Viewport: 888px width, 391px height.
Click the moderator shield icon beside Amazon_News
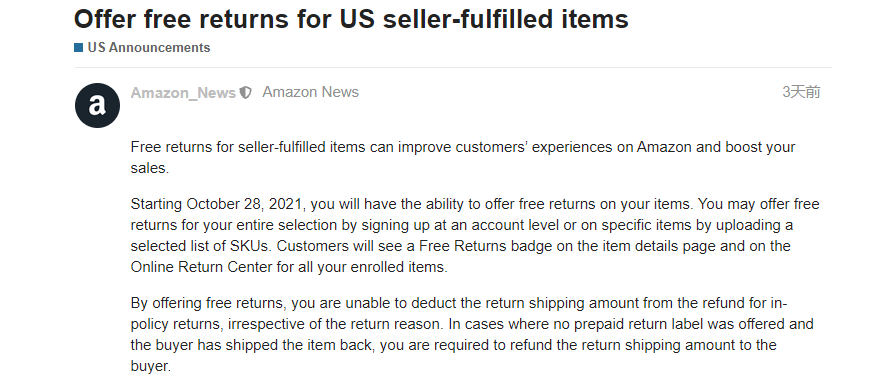coord(245,93)
